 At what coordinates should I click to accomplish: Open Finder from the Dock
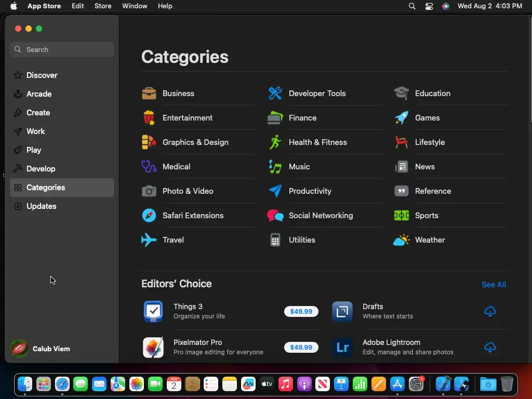[x=25, y=384]
